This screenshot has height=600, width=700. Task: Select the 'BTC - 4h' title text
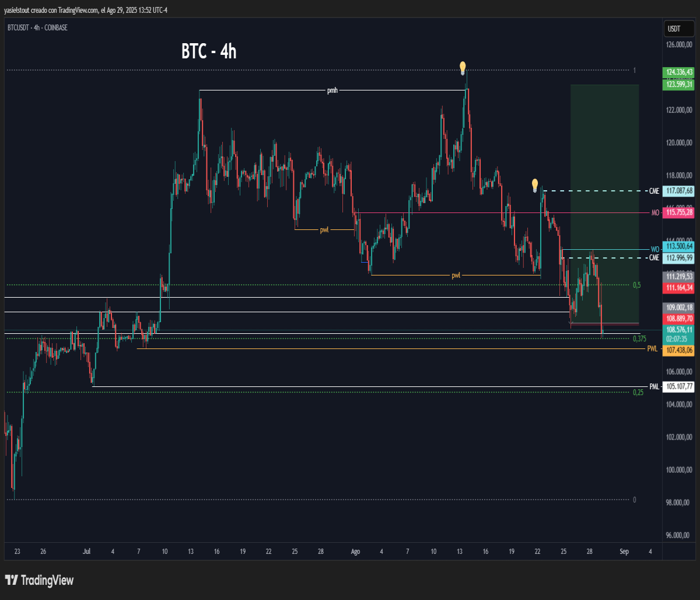coord(209,51)
